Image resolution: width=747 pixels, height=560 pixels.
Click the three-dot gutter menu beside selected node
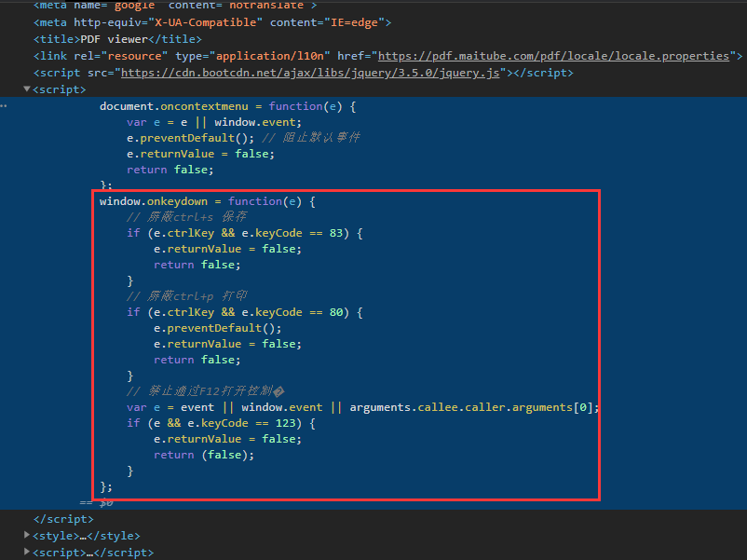[4, 106]
